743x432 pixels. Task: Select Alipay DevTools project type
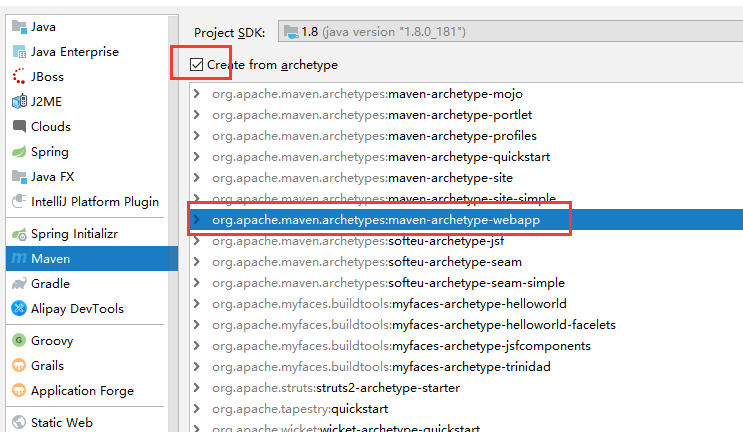click(77, 309)
